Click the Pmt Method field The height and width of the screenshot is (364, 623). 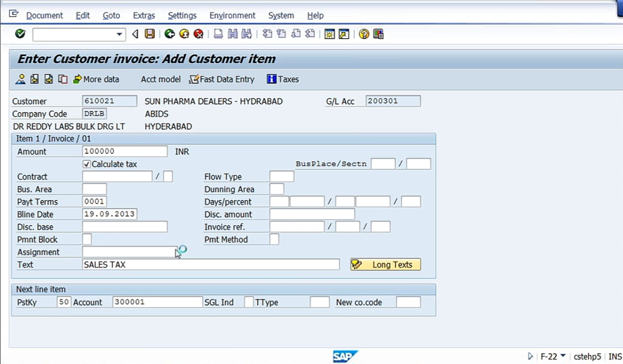(x=274, y=239)
